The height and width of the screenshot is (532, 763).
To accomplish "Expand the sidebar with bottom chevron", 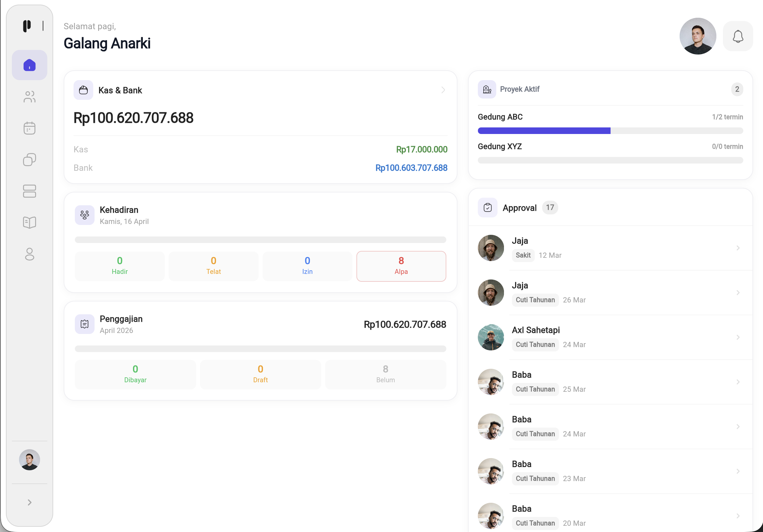I will point(30,502).
